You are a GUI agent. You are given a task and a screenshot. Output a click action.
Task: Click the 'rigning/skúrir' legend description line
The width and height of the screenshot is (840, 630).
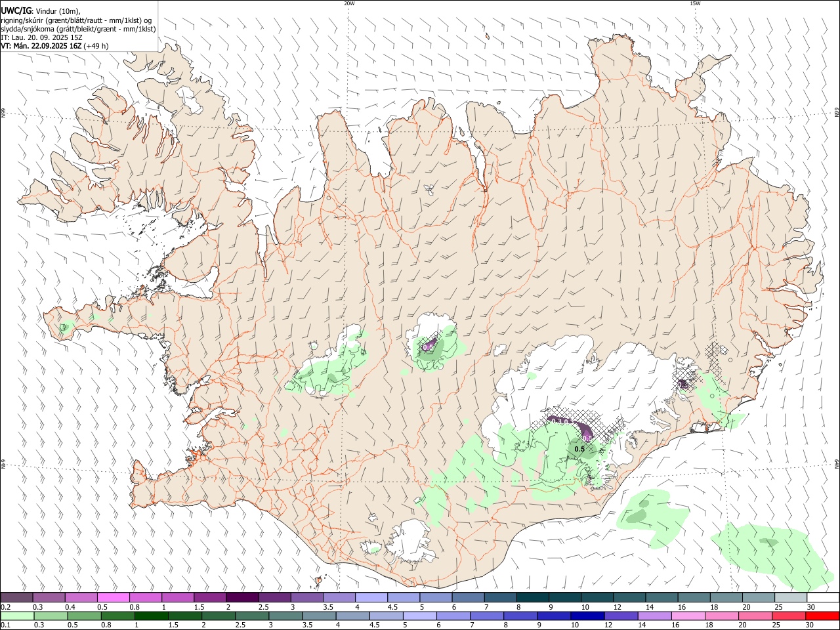click(x=76, y=20)
